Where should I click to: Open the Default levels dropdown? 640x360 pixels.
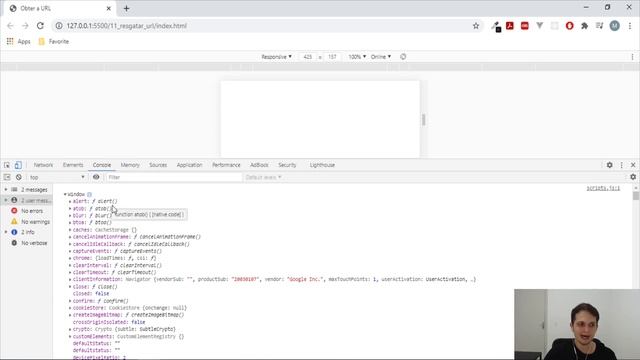[263, 177]
